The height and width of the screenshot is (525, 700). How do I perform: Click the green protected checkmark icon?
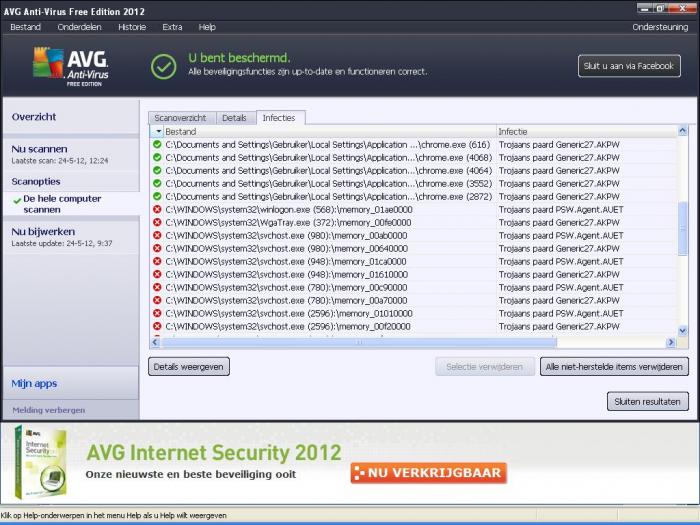[163, 67]
